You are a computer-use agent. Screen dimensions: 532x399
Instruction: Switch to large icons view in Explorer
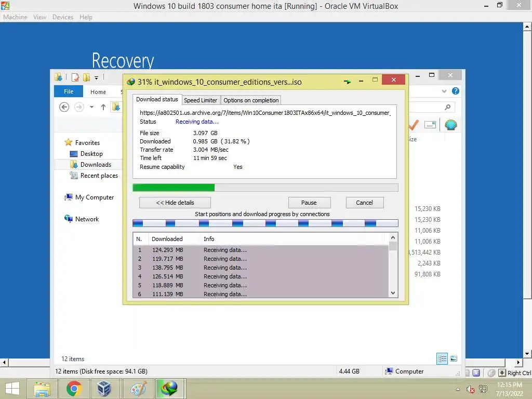pyautogui.click(x=454, y=358)
